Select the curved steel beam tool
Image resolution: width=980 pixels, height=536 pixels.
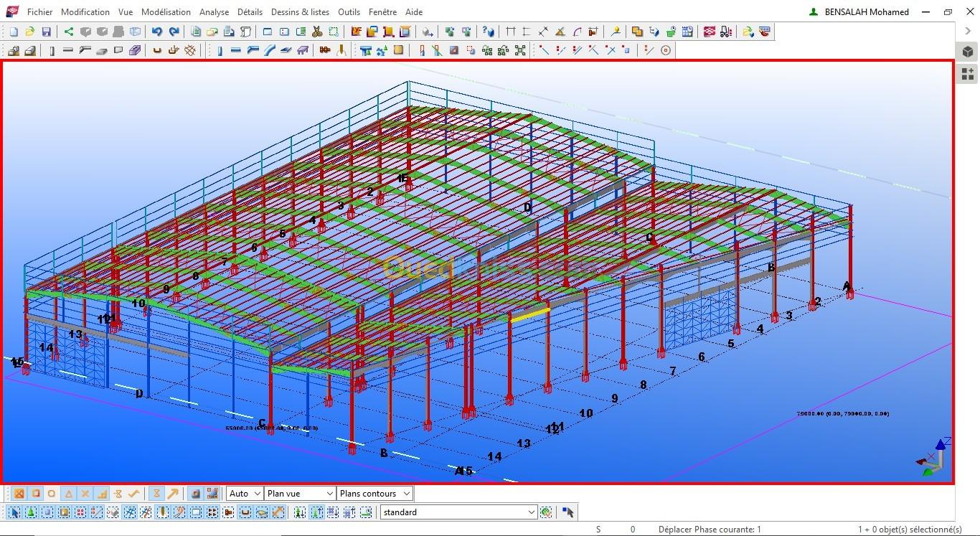coord(269,50)
